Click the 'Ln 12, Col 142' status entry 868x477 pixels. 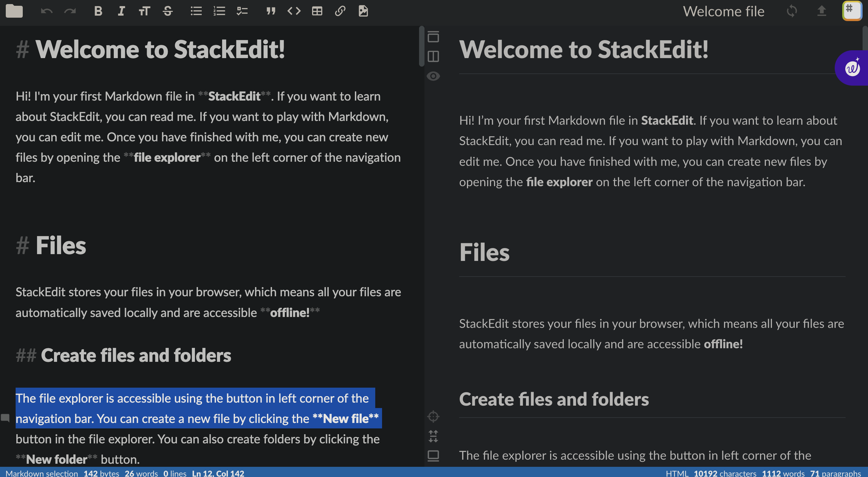[218, 473]
